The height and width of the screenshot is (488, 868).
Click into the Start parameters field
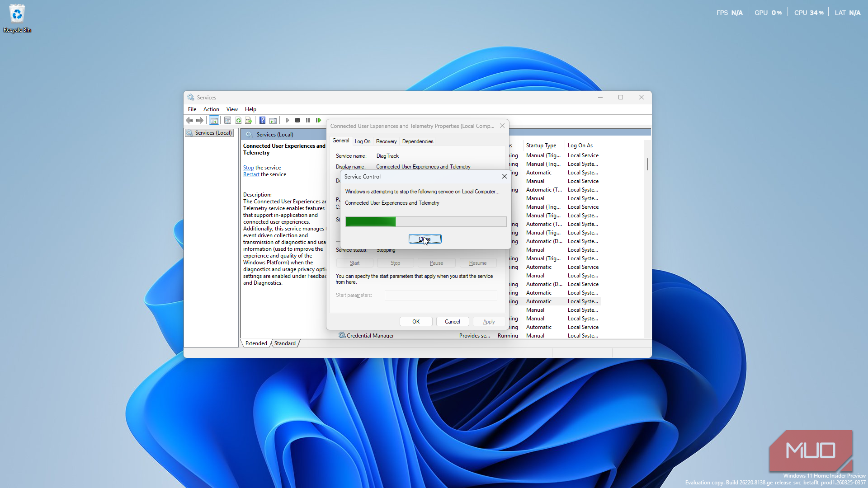[441, 295]
